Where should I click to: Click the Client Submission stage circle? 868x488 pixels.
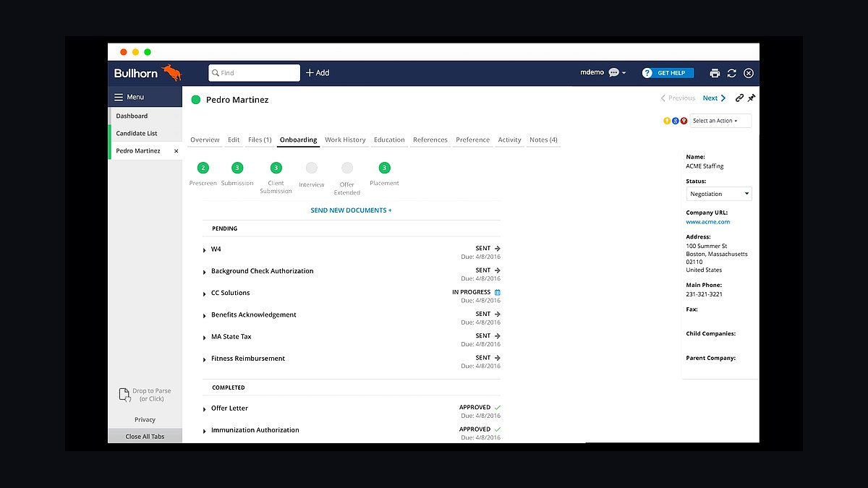click(x=276, y=168)
